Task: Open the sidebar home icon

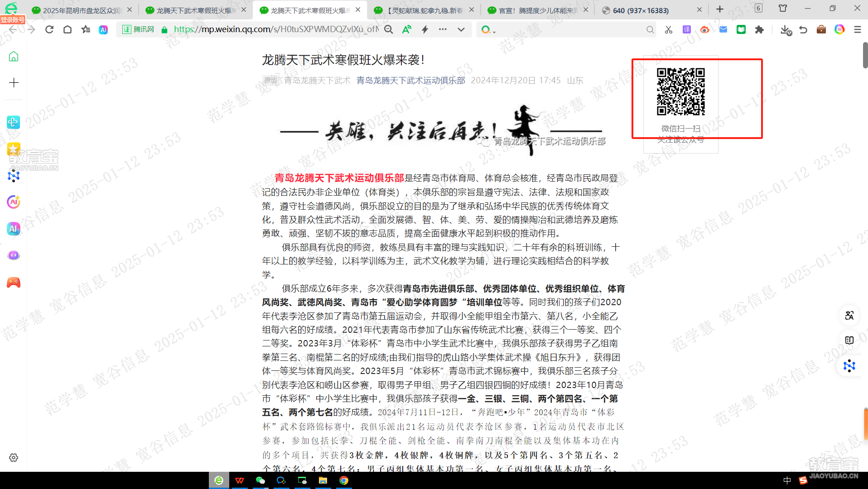Action: 14,57
